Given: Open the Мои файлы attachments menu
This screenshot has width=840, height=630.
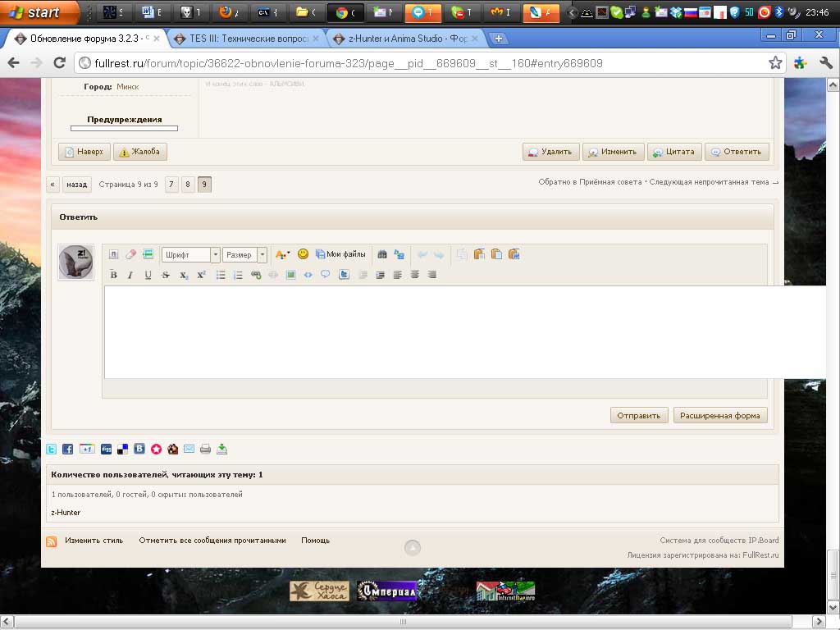Looking at the screenshot, I should tap(340, 254).
